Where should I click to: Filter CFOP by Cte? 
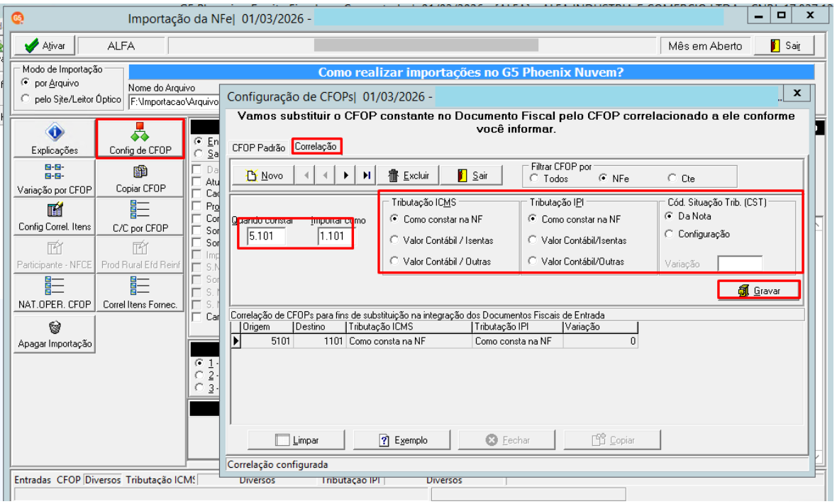click(681, 179)
